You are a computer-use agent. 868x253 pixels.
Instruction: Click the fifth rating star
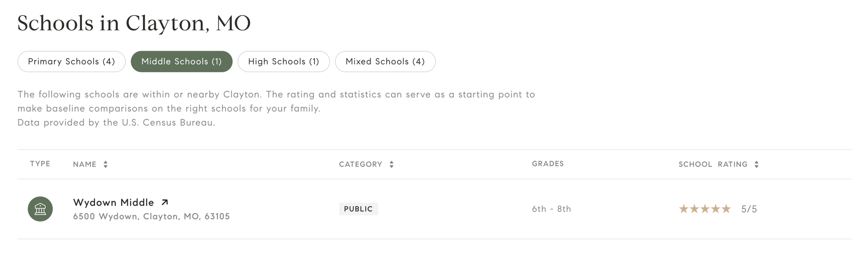[726, 209]
